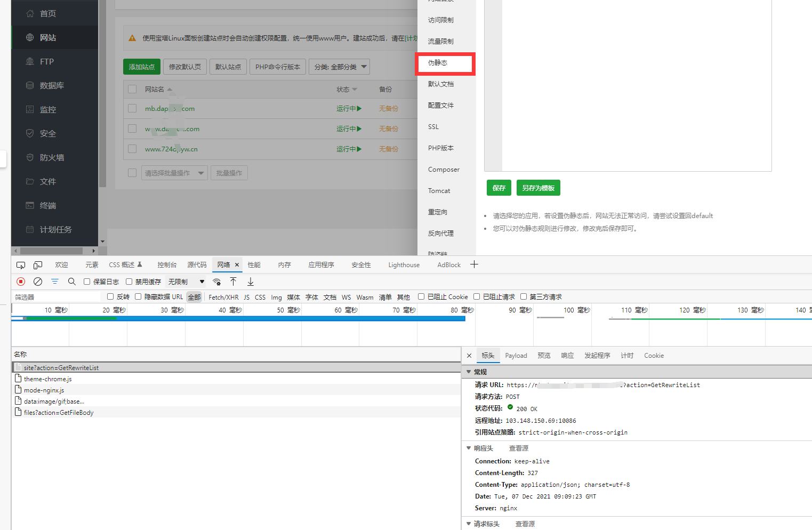Open search in network panel
Image resolution: width=812 pixels, height=530 pixels.
coord(72,282)
